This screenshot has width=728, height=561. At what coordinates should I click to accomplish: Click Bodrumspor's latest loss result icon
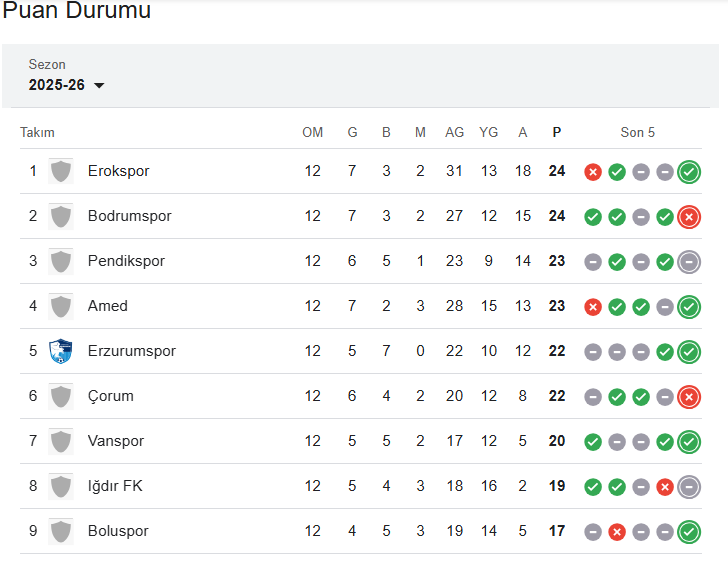pos(689,217)
